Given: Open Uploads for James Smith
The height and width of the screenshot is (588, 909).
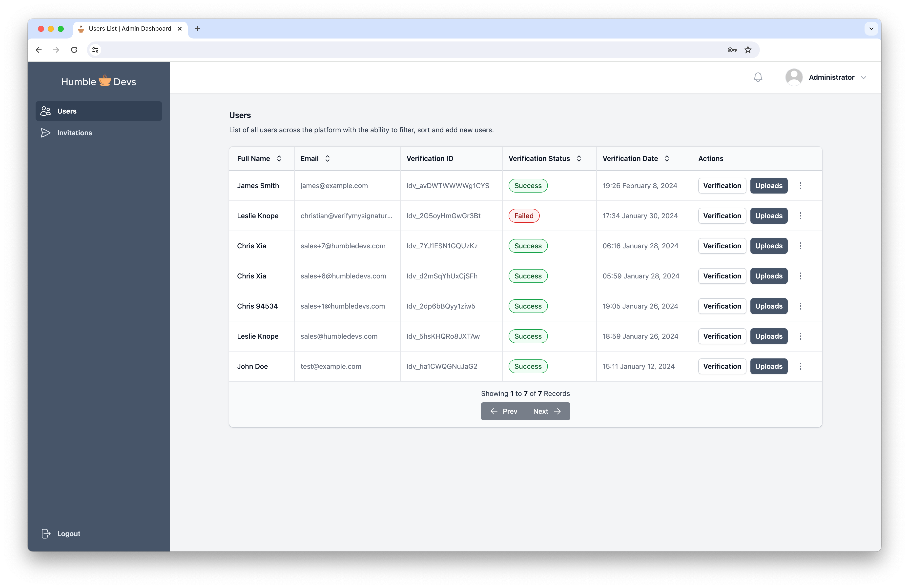Looking at the screenshot, I should pyautogui.click(x=768, y=186).
